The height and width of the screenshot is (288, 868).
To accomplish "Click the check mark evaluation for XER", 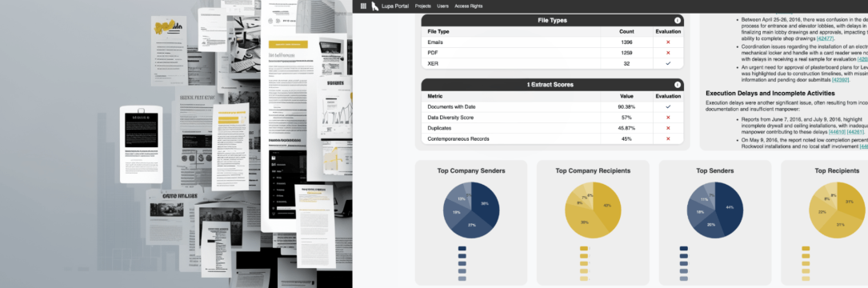I will coord(668,64).
